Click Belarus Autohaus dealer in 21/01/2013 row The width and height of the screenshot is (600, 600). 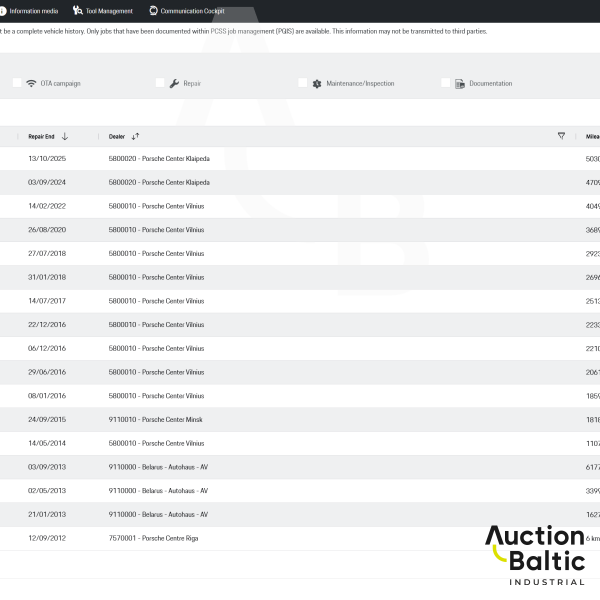point(158,514)
